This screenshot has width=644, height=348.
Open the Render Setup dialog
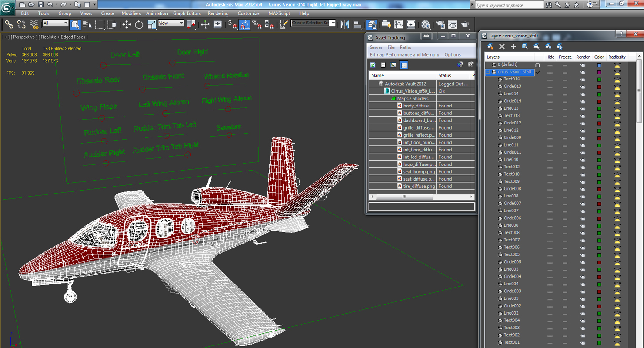point(440,24)
